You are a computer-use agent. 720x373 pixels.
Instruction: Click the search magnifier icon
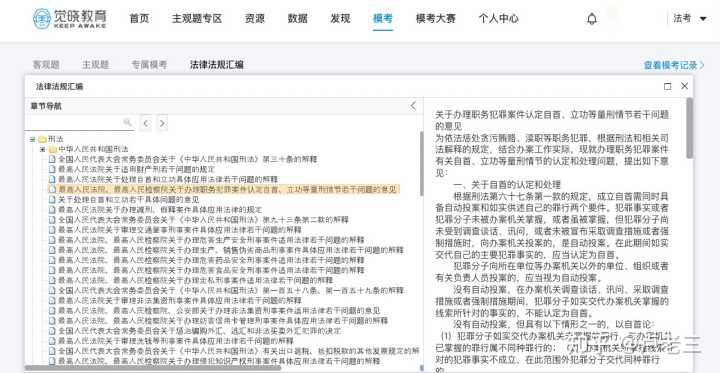(x=128, y=122)
